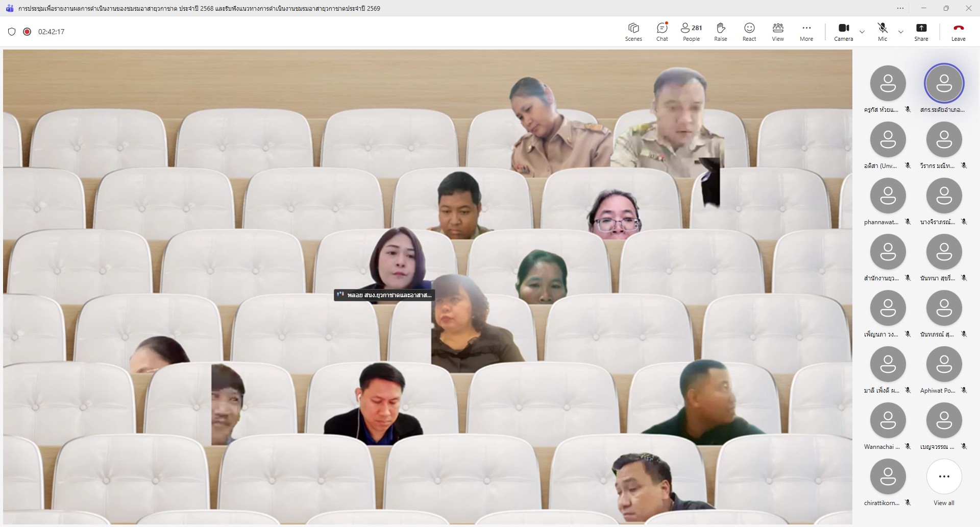The width and height of the screenshot is (980, 527).
Task: Raise your hand in the meeting
Action: tap(720, 32)
